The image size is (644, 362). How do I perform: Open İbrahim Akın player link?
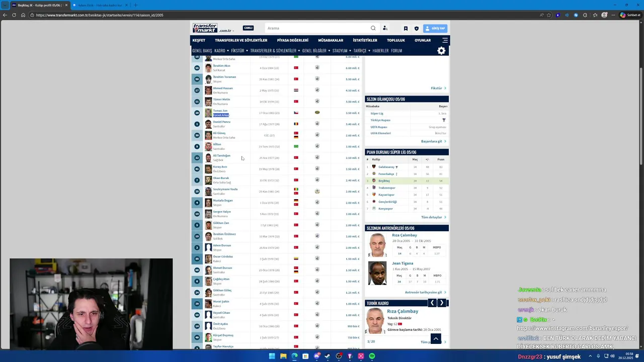[x=221, y=66]
